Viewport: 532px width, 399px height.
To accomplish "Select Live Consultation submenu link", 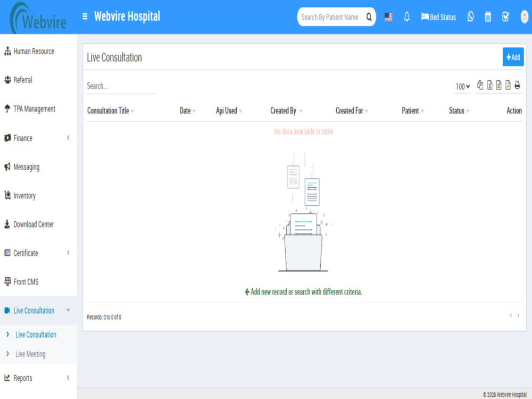I will (36, 335).
